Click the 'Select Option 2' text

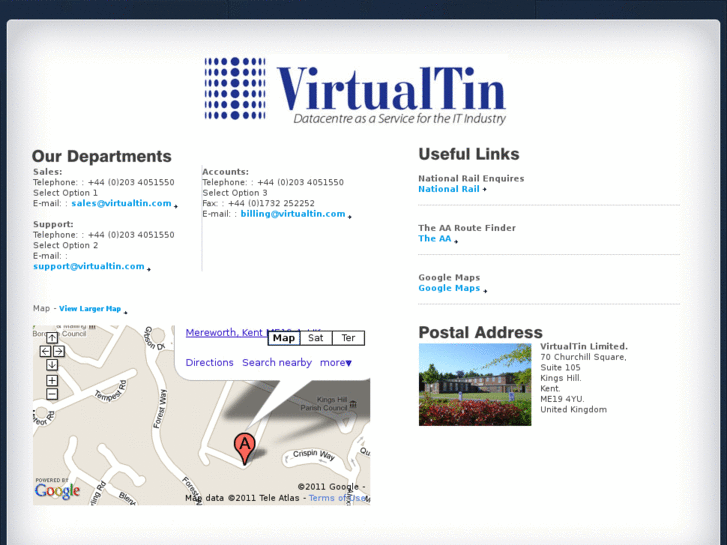click(x=65, y=245)
